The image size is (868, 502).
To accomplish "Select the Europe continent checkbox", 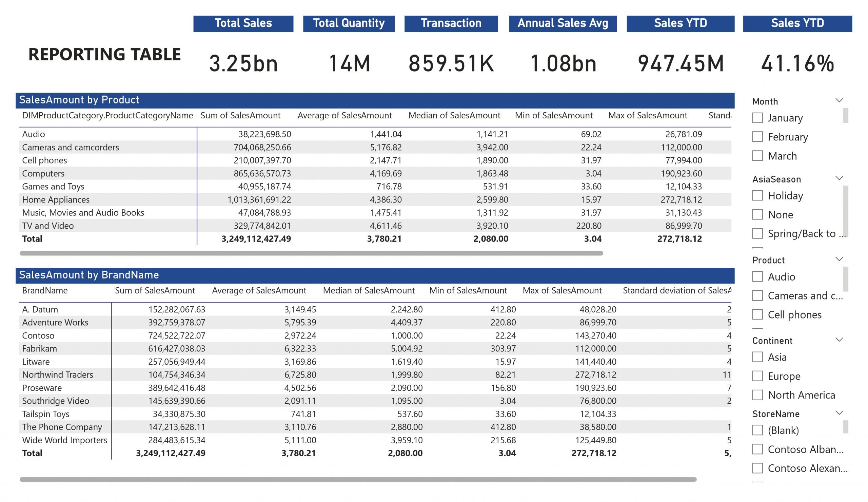I will 757,376.
